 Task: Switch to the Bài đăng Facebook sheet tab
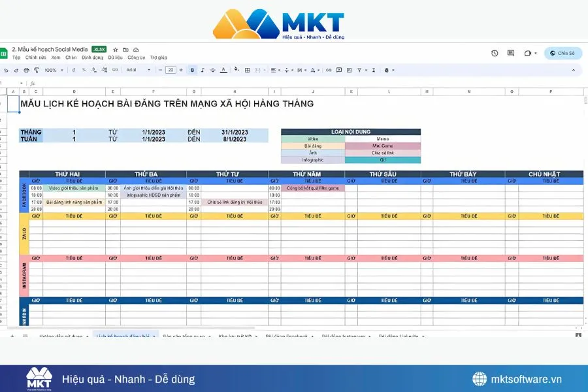(x=287, y=336)
